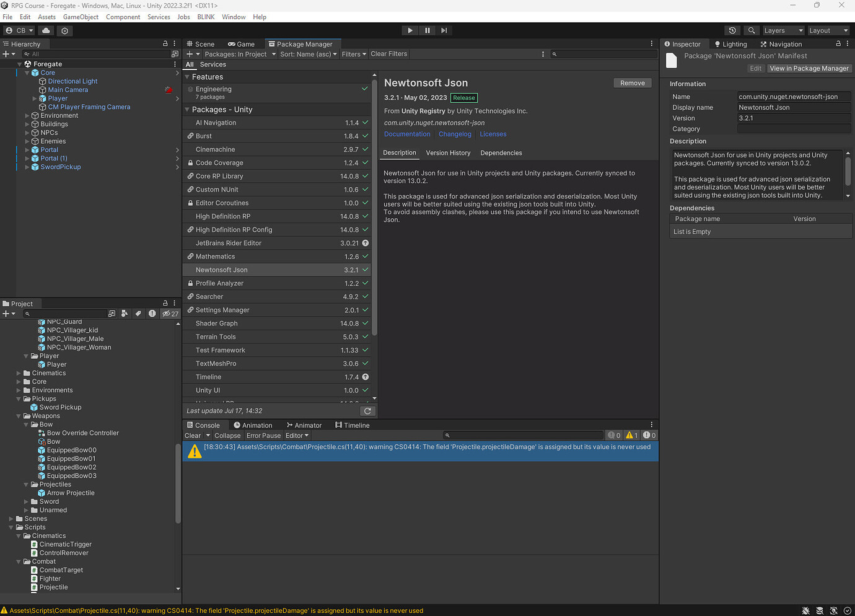
Task: Switch to the Version History tab
Action: coord(448,152)
